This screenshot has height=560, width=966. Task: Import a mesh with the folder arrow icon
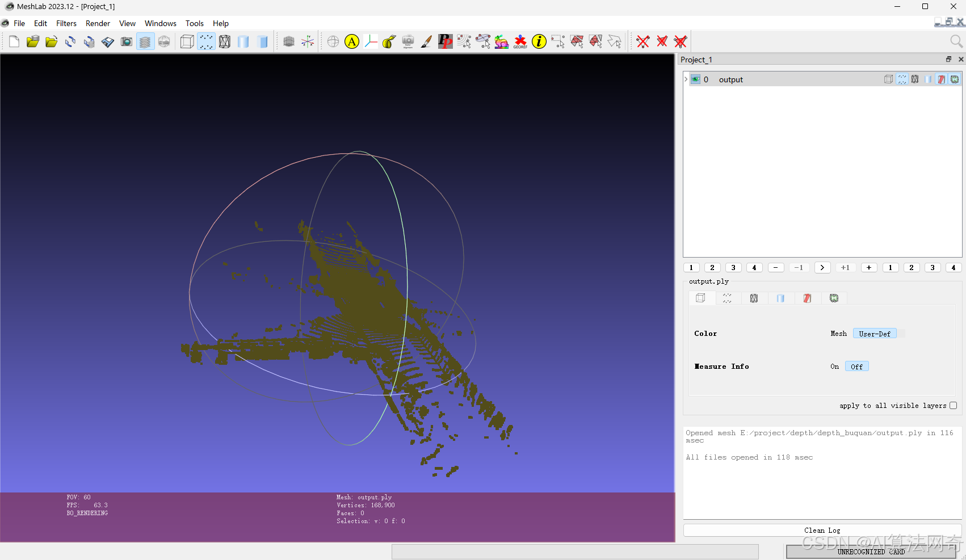52,41
